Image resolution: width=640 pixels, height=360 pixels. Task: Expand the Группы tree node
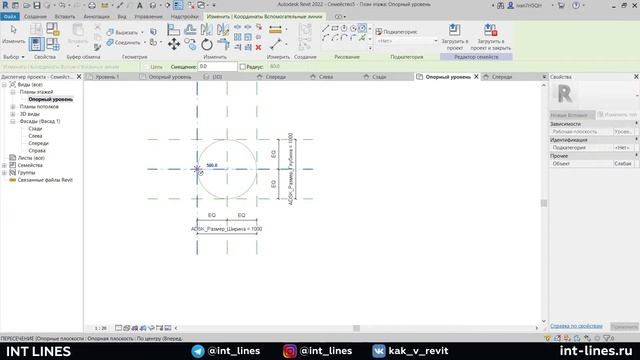4,173
